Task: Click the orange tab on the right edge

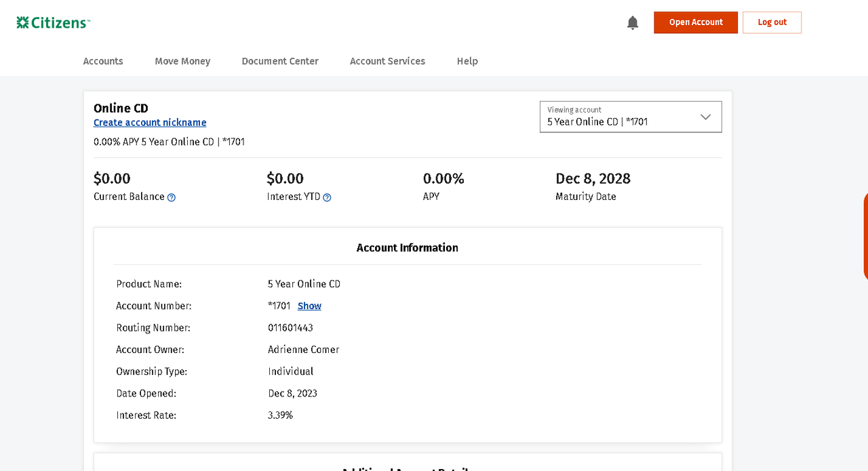Action: tap(865, 236)
